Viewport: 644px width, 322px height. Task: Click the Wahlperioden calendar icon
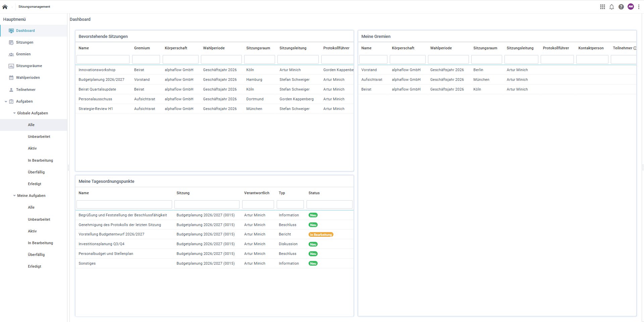pos(11,78)
